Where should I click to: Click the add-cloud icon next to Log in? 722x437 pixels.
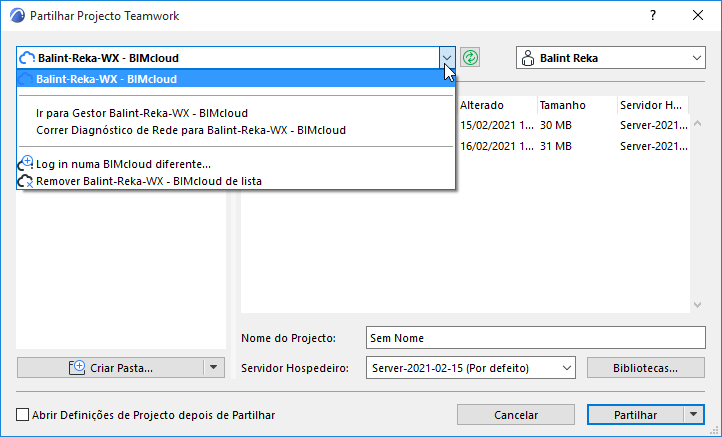click(x=25, y=163)
